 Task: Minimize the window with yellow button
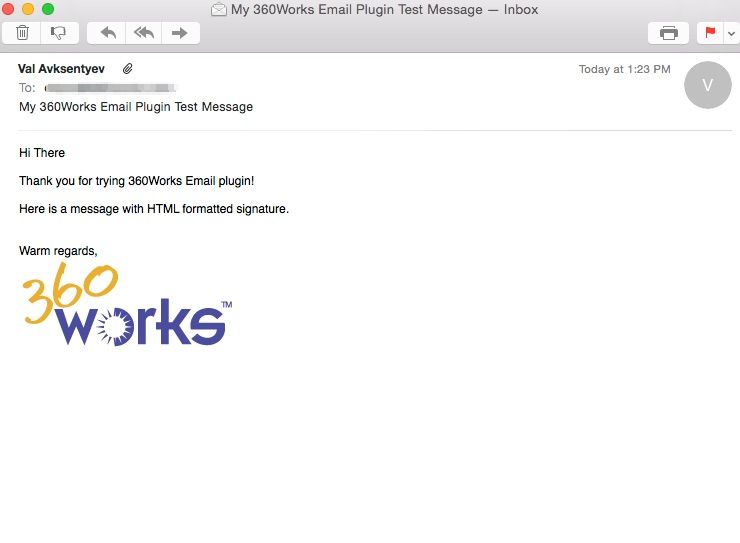pyautogui.click(x=28, y=9)
